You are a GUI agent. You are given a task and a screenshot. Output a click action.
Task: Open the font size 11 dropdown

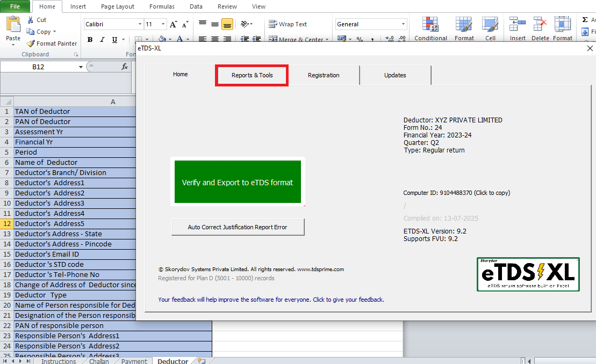coord(163,24)
